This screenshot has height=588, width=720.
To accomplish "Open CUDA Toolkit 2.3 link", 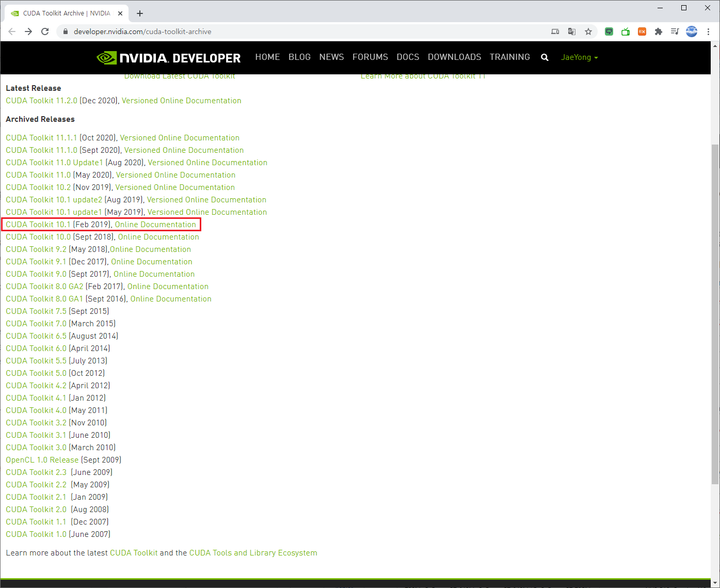I will pos(36,472).
